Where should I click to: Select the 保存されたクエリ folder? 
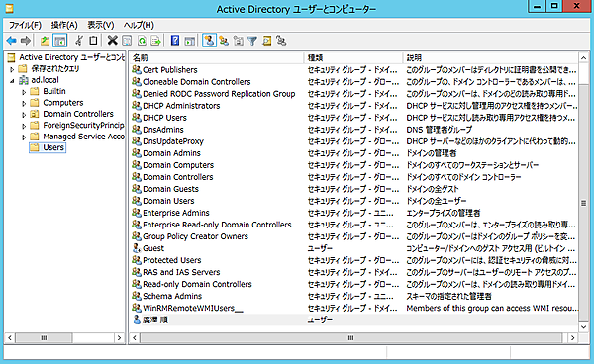(54, 69)
